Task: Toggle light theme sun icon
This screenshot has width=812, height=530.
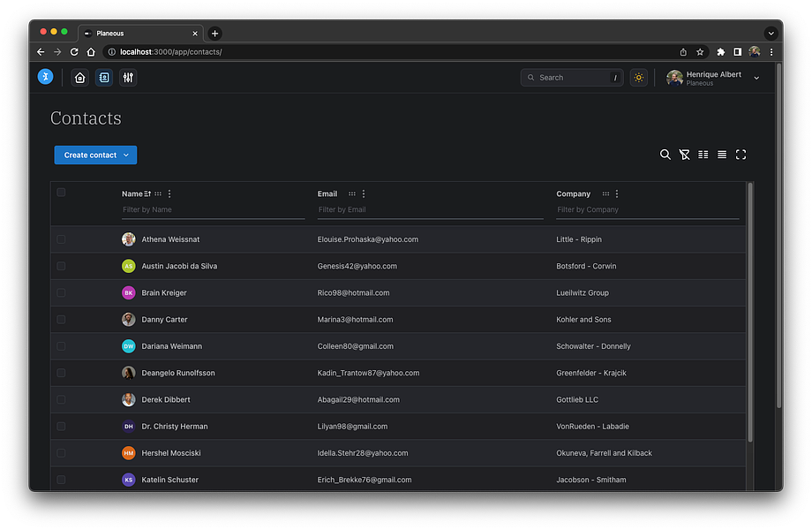Action: [638, 78]
